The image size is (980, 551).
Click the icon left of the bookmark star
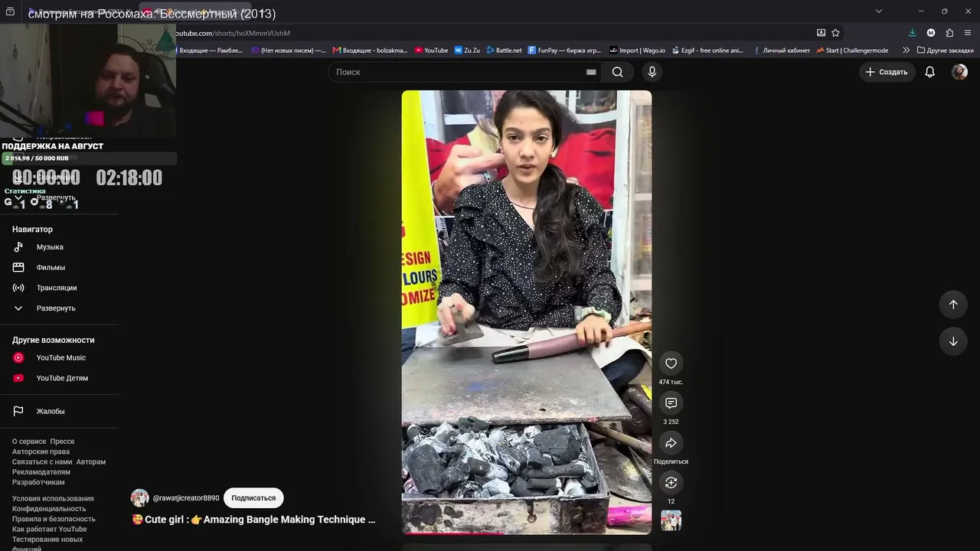coord(821,33)
